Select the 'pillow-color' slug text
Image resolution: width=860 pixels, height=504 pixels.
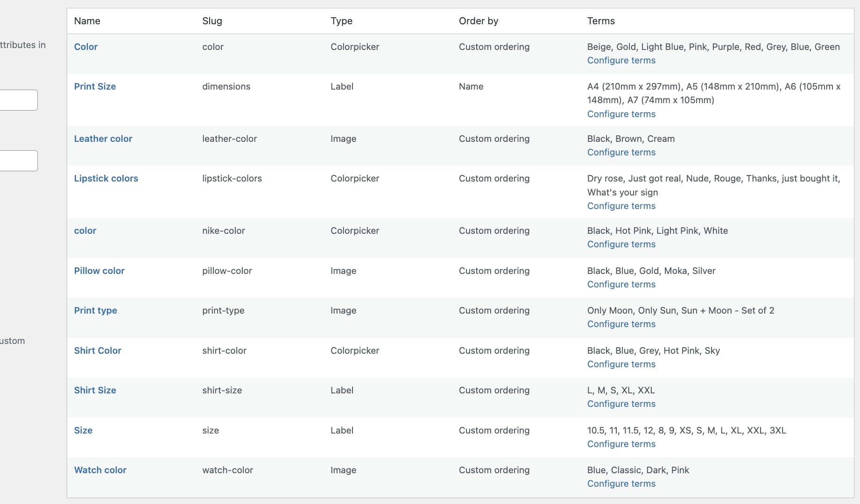[x=227, y=271]
